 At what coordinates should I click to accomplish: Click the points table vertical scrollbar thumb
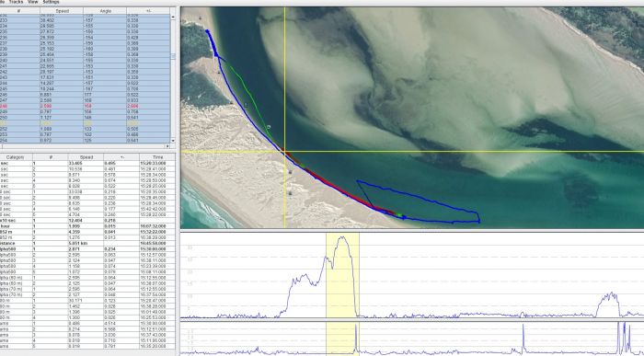173,56
